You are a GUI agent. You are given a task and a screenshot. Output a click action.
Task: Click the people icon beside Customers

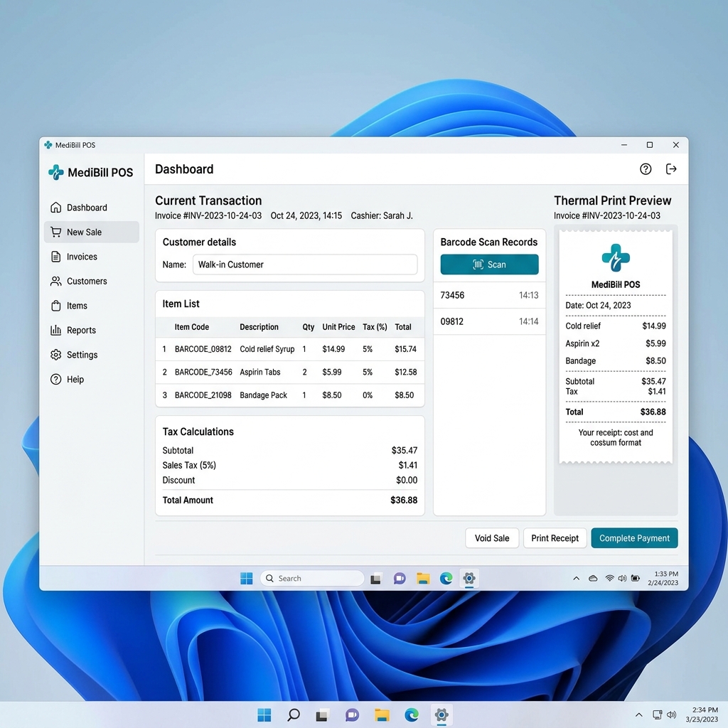55,282
